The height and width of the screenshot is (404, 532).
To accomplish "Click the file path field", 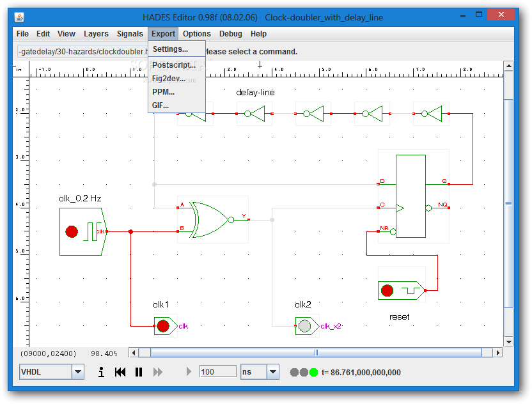I will point(82,52).
